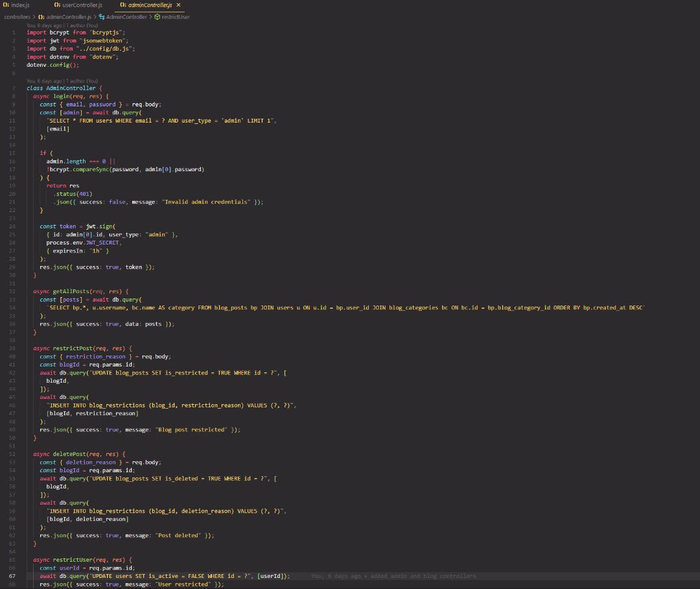Click 'expiresIn' on line 27
The height and width of the screenshot is (589, 700).
pos(67,250)
